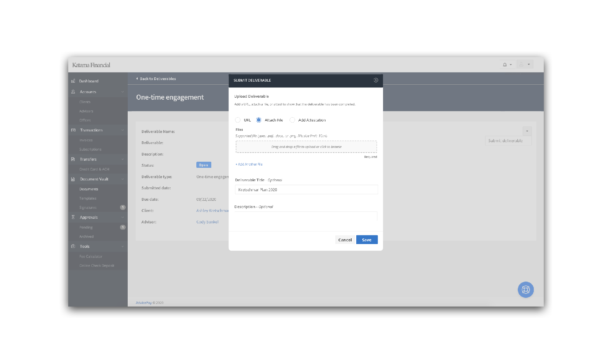
Task: Click the Tools briefcase icon
Action: tap(73, 246)
